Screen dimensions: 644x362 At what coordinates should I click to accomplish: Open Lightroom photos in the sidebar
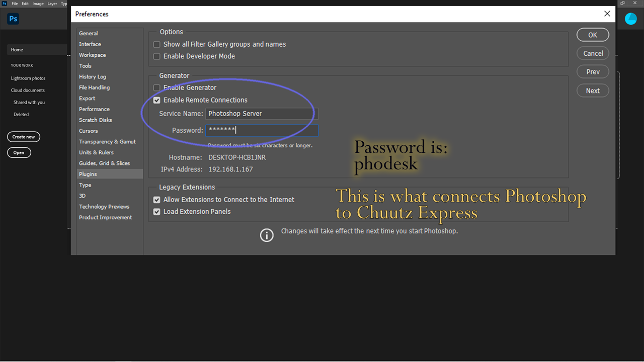coord(28,78)
